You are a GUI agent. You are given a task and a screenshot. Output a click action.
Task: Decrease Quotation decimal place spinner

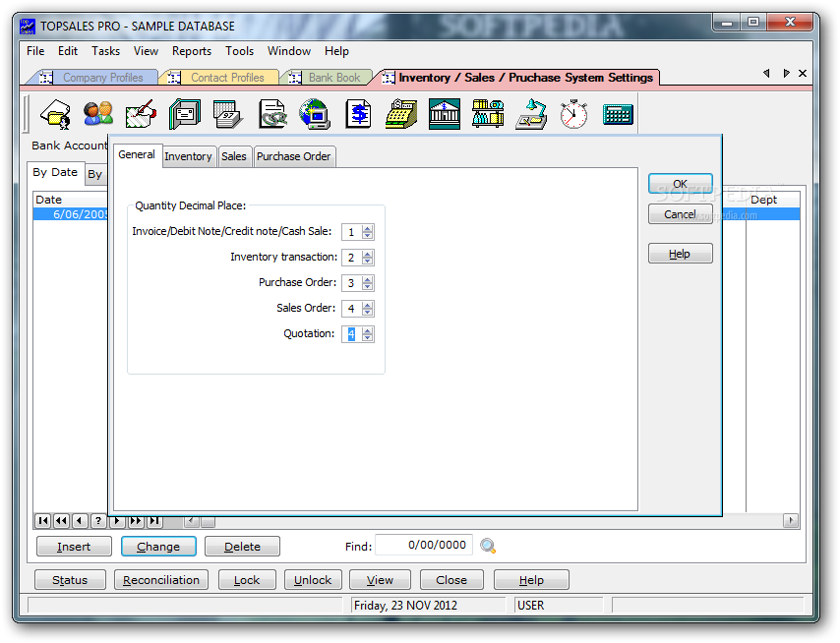click(368, 338)
